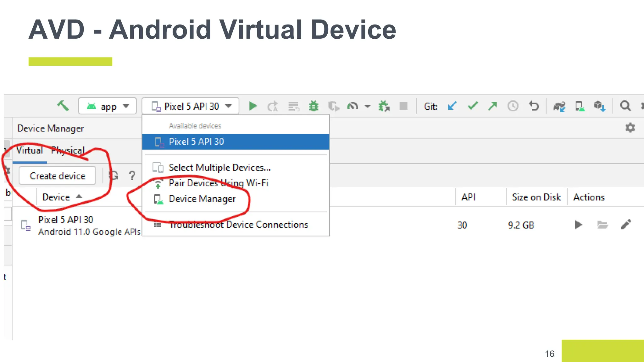Open the app run configuration dropdown
Screen dimensions: 644x362
[x=107, y=106]
